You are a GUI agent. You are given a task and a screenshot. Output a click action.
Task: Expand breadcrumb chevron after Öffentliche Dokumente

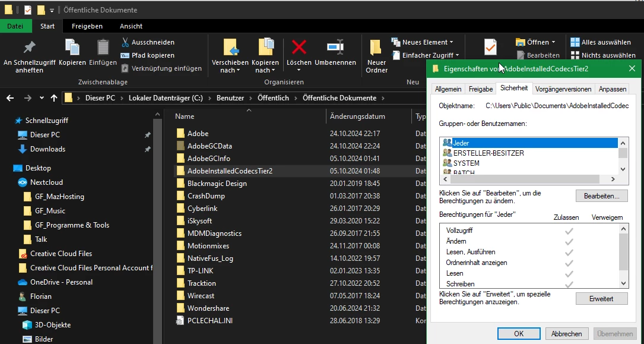383,98
